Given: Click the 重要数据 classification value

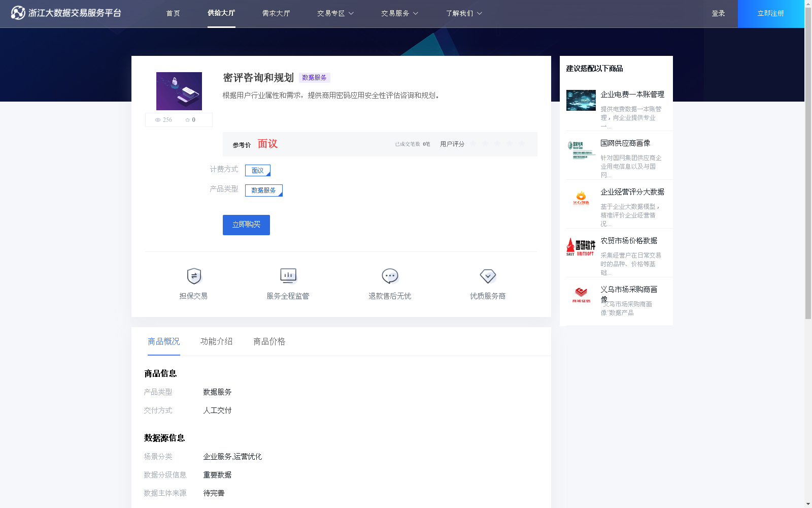Looking at the screenshot, I should tap(217, 475).
